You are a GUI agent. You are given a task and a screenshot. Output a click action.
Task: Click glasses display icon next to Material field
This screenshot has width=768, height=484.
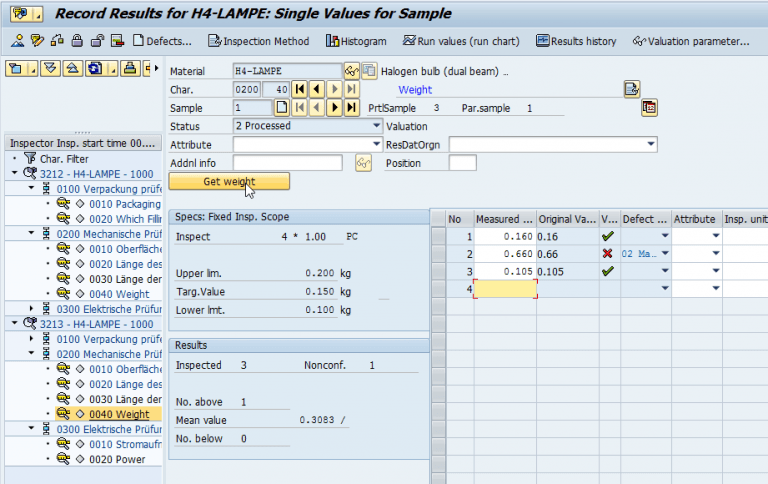352,71
